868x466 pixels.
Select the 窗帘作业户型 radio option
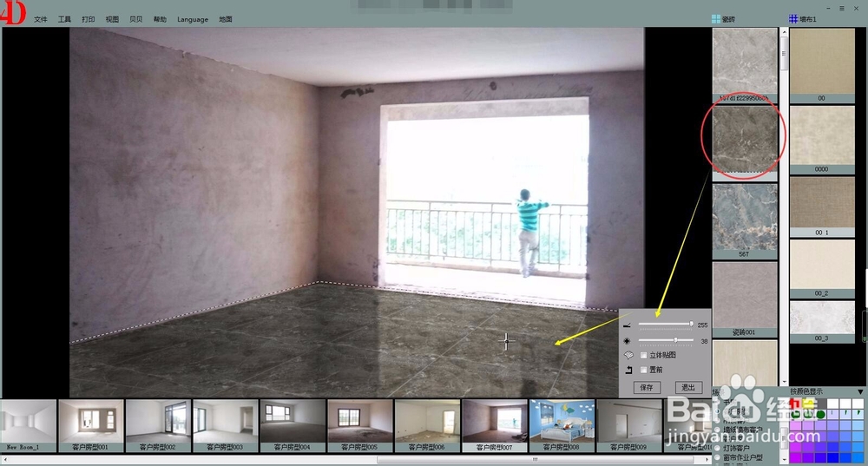718,457
